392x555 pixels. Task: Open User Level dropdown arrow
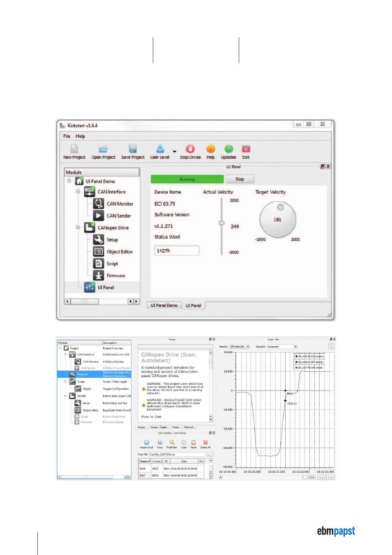point(174,151)
